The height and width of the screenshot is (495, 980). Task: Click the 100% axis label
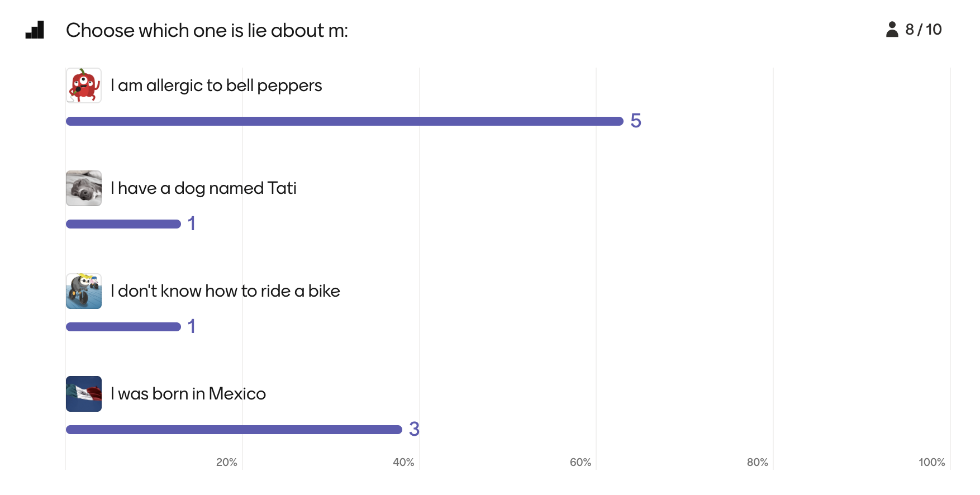pyautogui.click(x=931, y=462)
